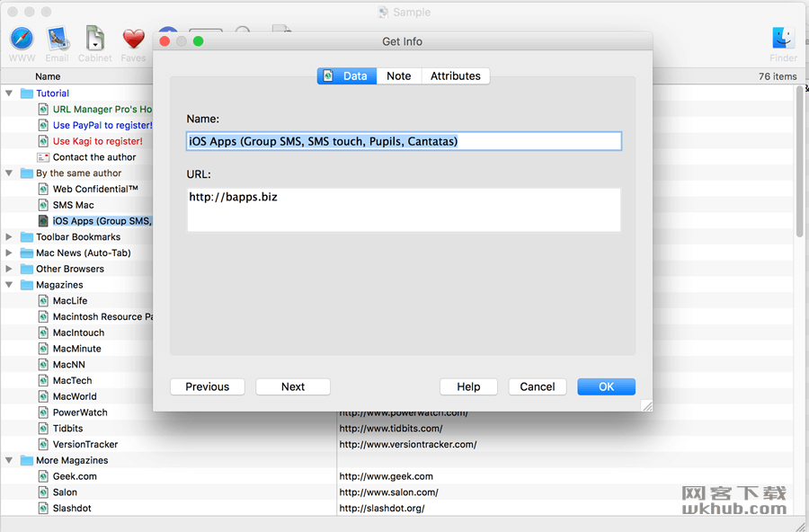Click the Email toolbar icon

coord(57,39)
